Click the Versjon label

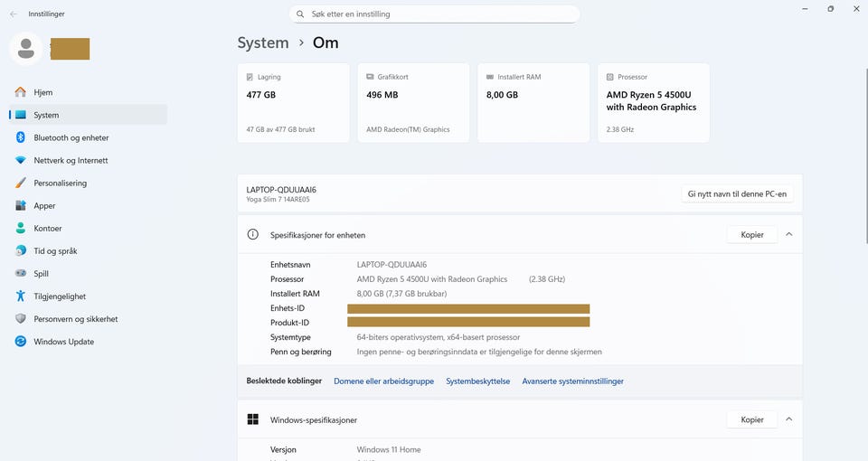(283, 449)
